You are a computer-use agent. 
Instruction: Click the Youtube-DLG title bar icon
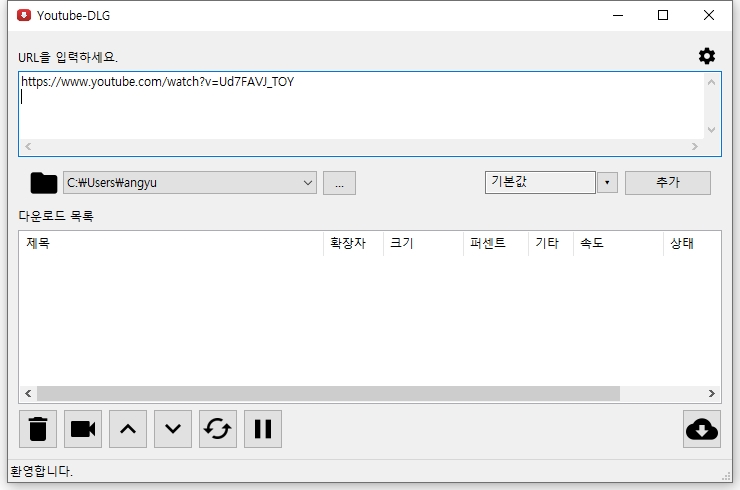(24, 16)
